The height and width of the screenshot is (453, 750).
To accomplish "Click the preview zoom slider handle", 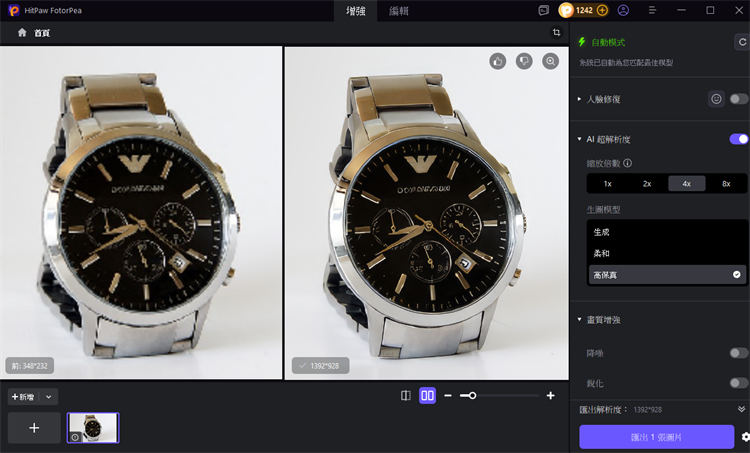I will pyautogui.click(x=472, y=396).
